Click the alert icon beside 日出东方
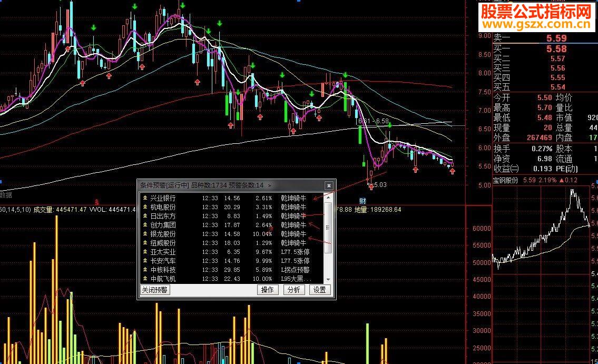 145,216
